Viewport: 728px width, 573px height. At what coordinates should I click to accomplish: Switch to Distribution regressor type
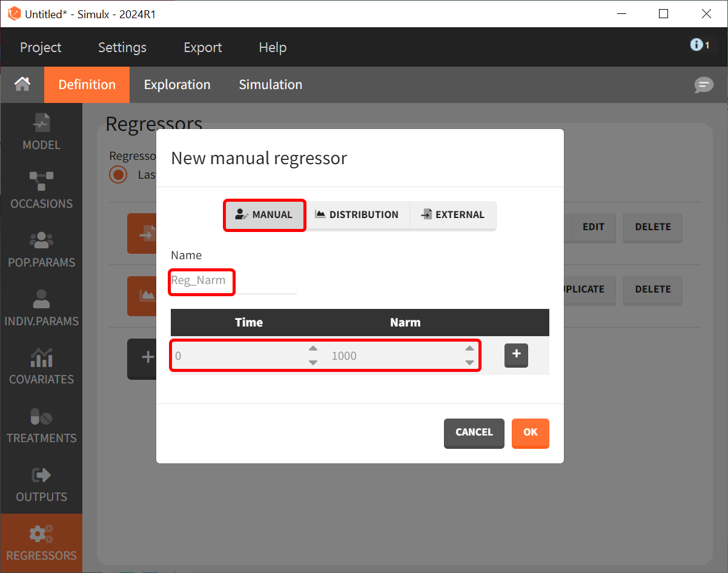(357, 215)
